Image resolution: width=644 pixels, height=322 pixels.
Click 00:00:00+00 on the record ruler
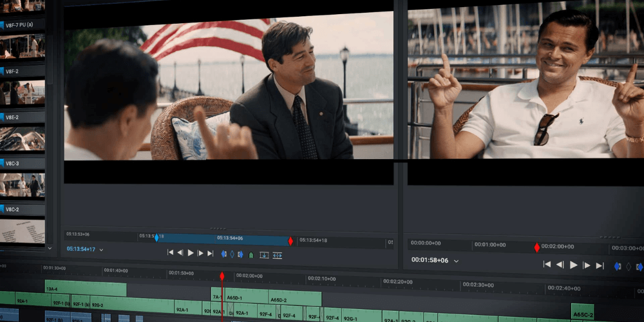coord(426,243)
